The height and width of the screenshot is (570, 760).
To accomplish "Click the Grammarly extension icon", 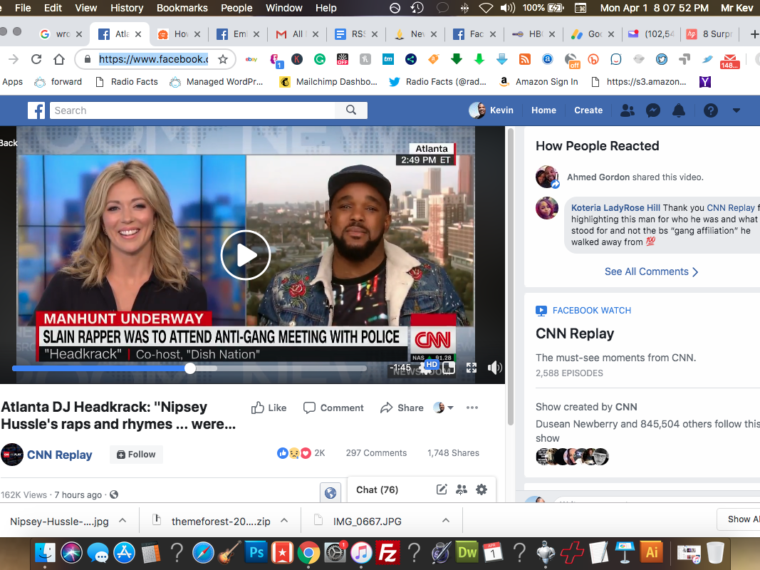I will tap(319, 59).
